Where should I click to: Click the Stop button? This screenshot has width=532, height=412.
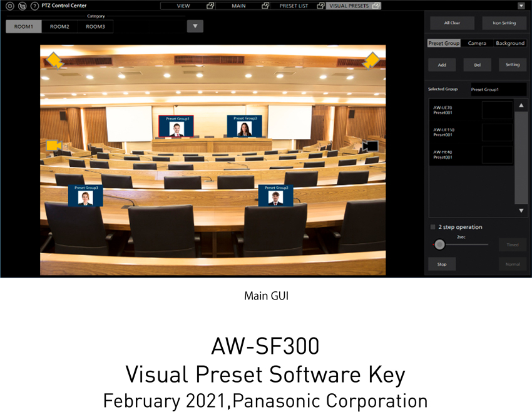click(442, 264)
